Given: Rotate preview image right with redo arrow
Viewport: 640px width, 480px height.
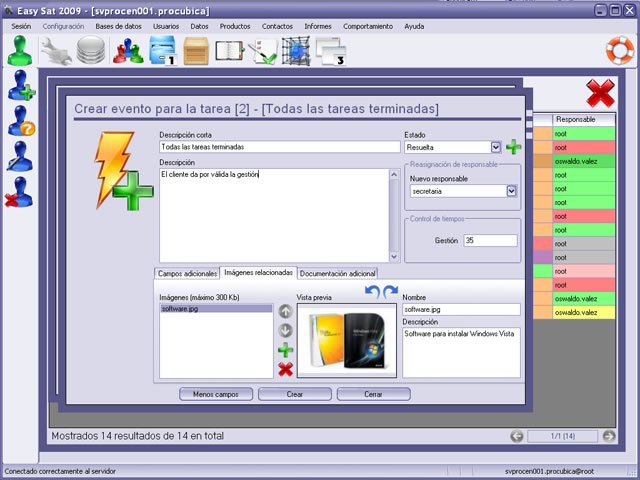Looking at the screenshot, I should [x=390, y=291].
